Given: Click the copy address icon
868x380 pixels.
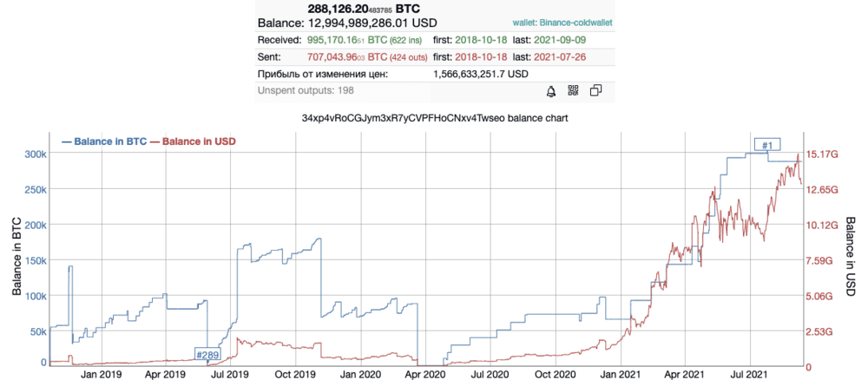Looking at the screenshot, I should tap(595, 91).
